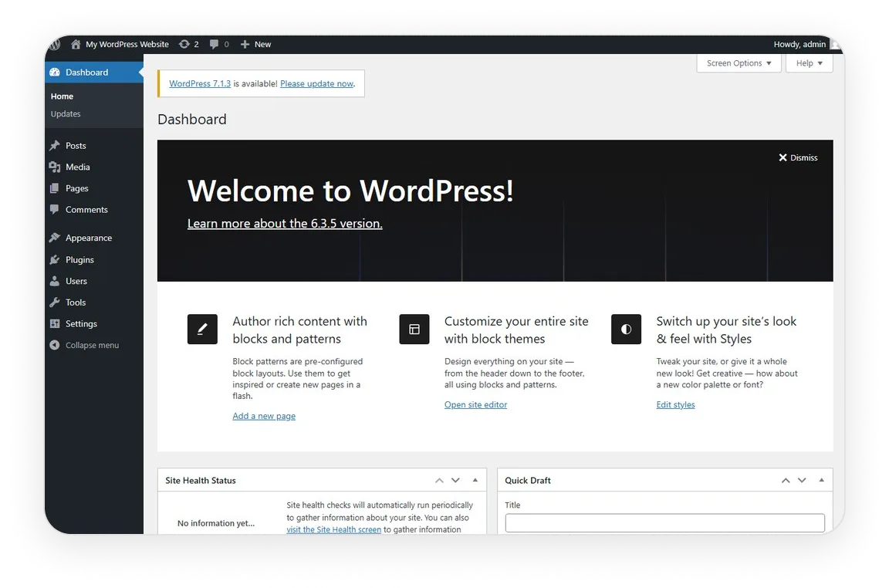Viewport: 889px width, 588px height.
Task: Click the plus icon next to New
Action: 245,44
